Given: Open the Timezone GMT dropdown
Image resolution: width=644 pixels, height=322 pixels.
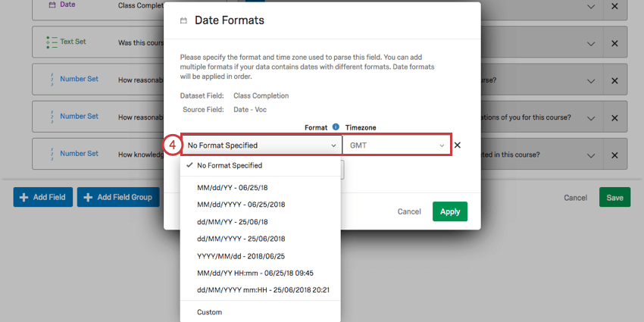Looking at the screenshot, I should click(x=397, y=145).
